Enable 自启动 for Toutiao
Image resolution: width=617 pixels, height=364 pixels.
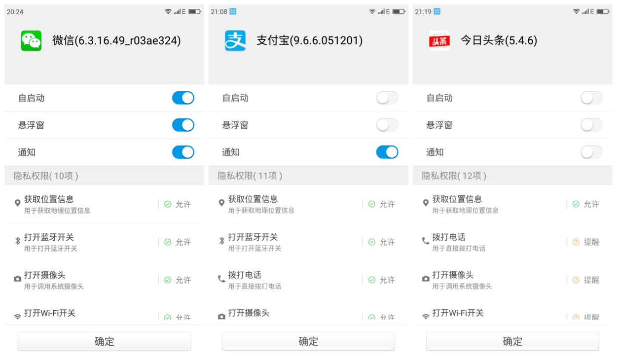pyautogui.click(x=591, y=98)
